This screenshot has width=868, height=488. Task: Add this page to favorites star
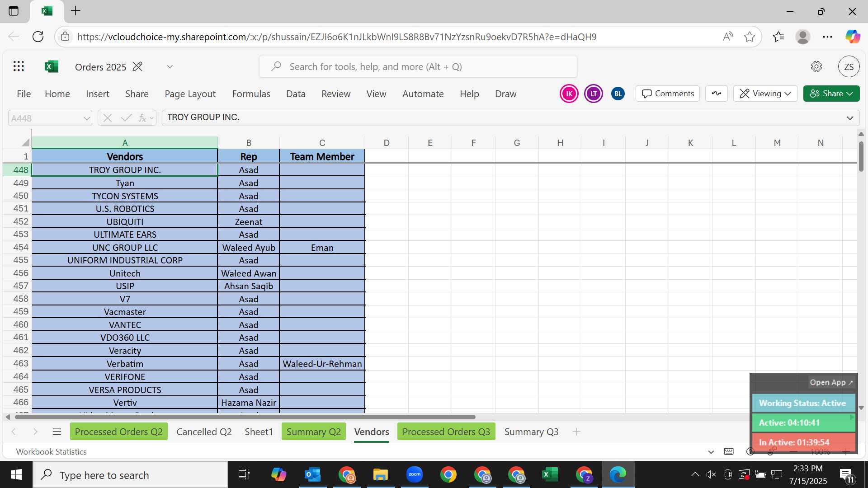(x=750, y=37)
